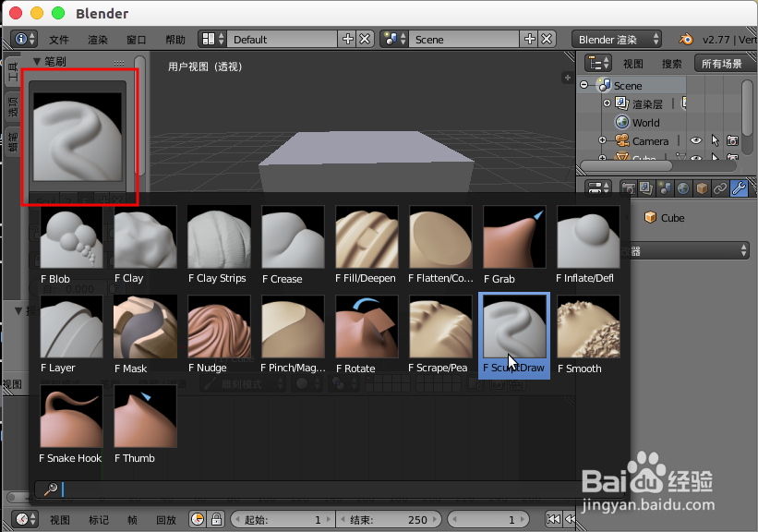Open the 帮助 menu

coord(175,40)
